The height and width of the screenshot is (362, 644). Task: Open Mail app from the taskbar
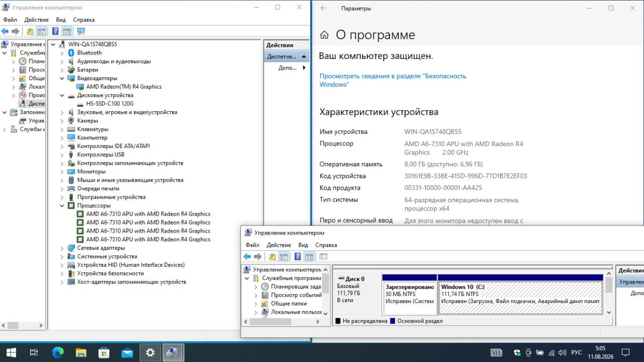127,352
